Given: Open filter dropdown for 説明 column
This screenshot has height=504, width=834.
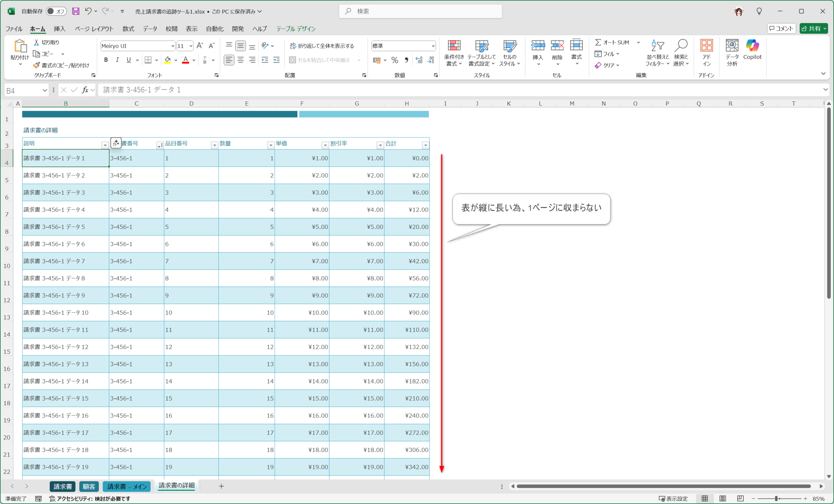Looking at the screenshot, I should pos(105,145).
